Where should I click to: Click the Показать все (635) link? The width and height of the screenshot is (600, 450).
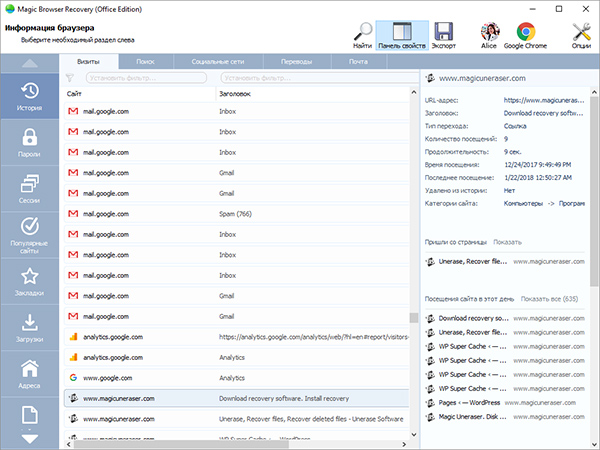549,299
